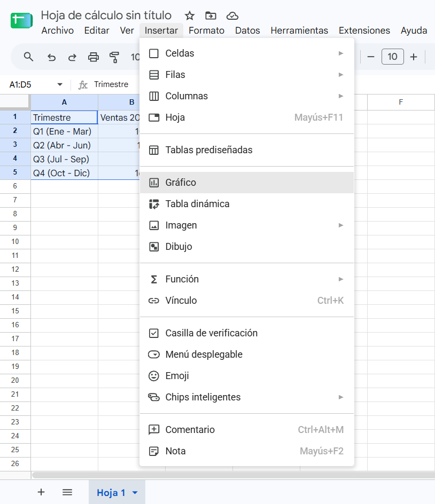Viewport: 435px width, 504px height.
Task: Expand the Columnas submenu
Action: click(x=247, y=96)
